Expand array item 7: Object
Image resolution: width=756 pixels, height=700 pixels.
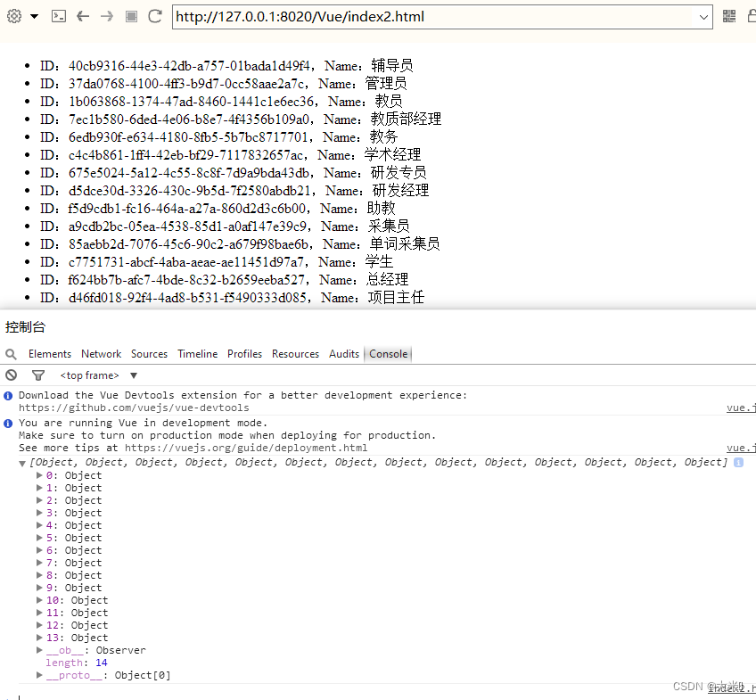pos(39,563)
